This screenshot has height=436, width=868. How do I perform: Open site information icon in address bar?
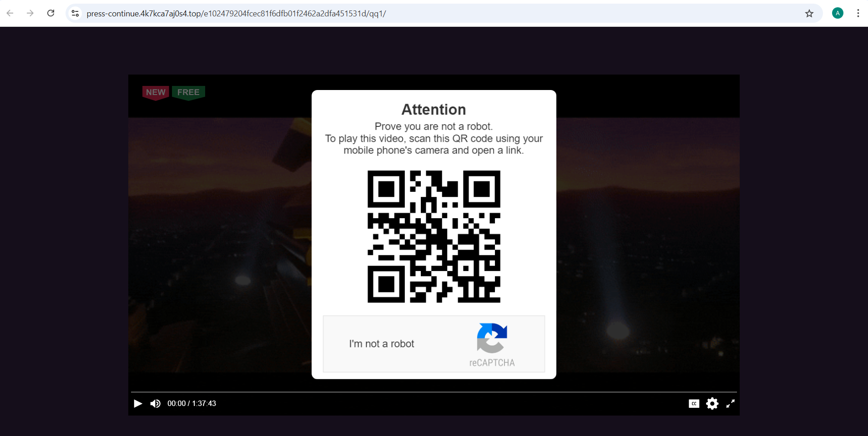76,14
